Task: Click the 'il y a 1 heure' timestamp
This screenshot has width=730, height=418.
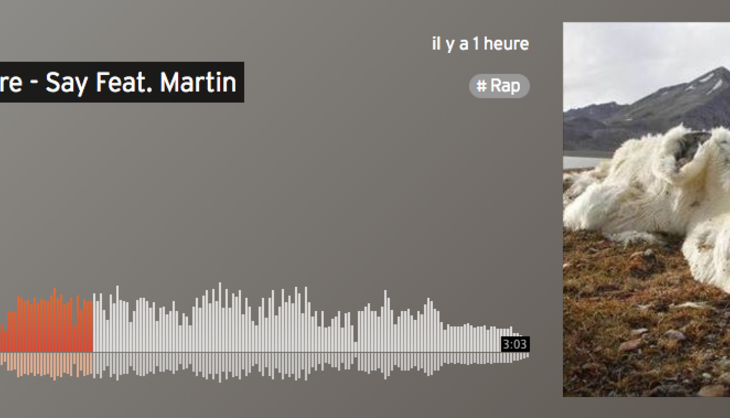Action: [480, 44]
